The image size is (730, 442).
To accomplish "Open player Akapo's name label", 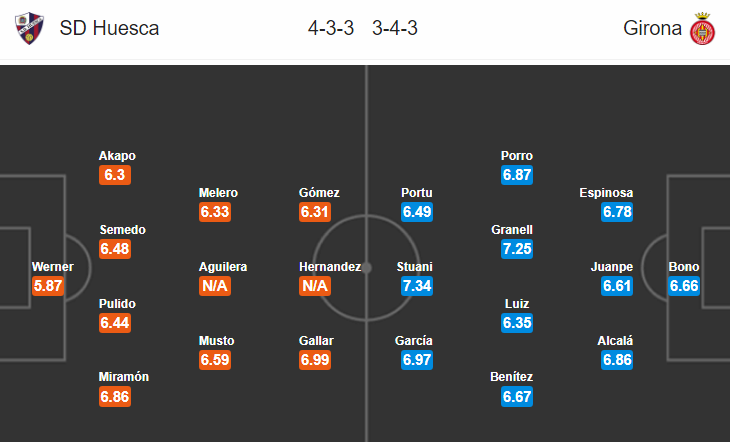I will tap(117, 156).
